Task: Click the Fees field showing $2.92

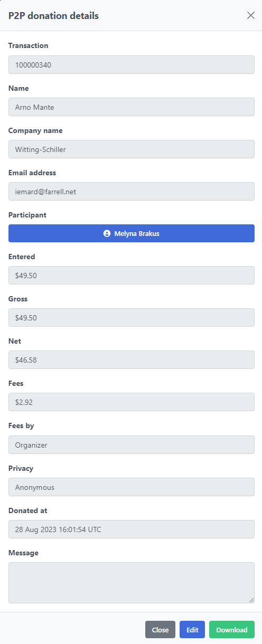Action: [x=132, y=402]
